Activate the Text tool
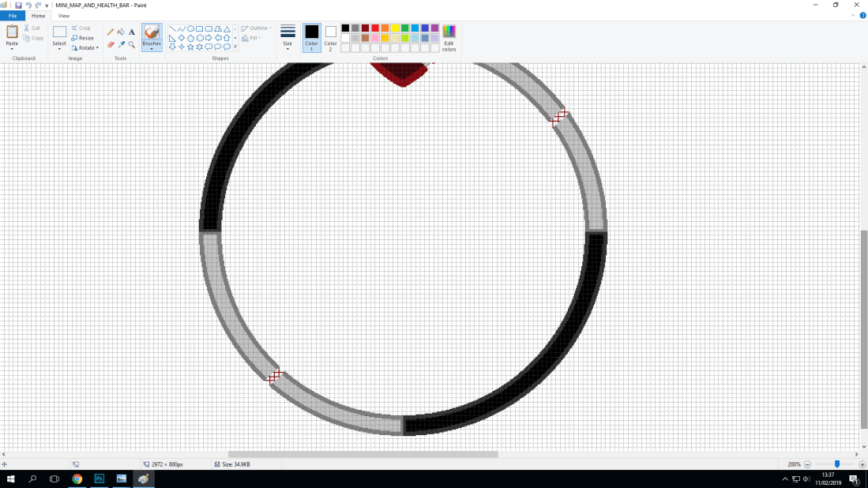868x488 pixels. (131, 32)
